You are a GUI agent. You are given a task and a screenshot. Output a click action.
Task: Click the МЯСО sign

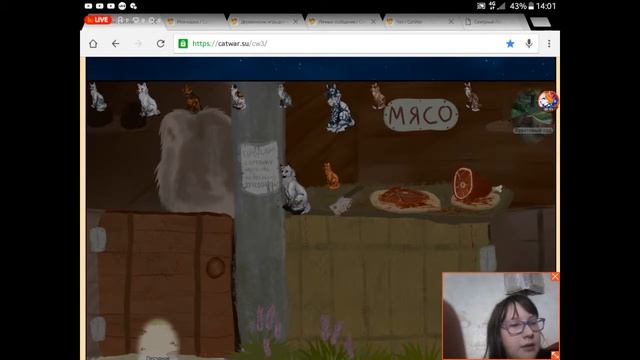[421, 115]
